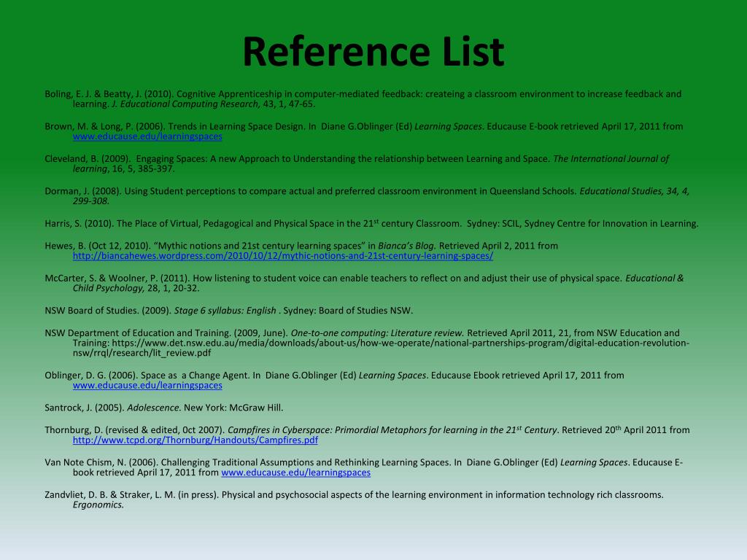This screenshot has width=747, height=560.
Task: Click the Harris, S. (2010) reference
Action: coord(371,223)
